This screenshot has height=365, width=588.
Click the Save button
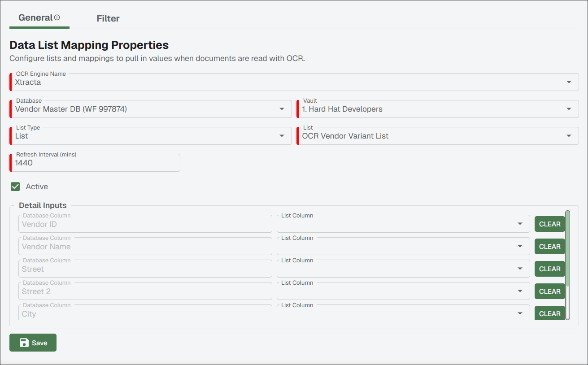point(33,343)
